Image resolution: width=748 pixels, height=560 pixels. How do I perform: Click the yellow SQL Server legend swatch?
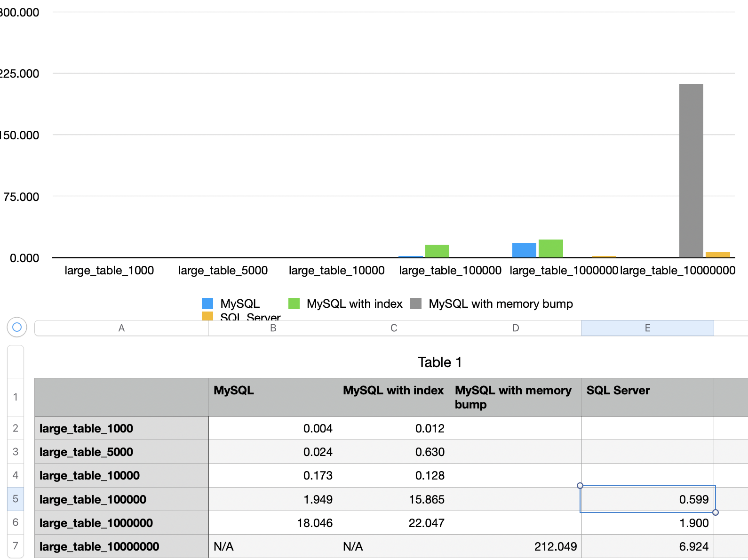coord(207,316)
